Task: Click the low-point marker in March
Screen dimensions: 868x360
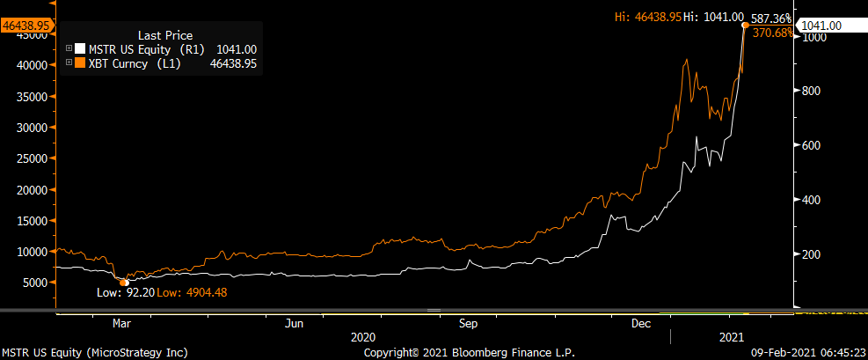Action: coord(125,283)
